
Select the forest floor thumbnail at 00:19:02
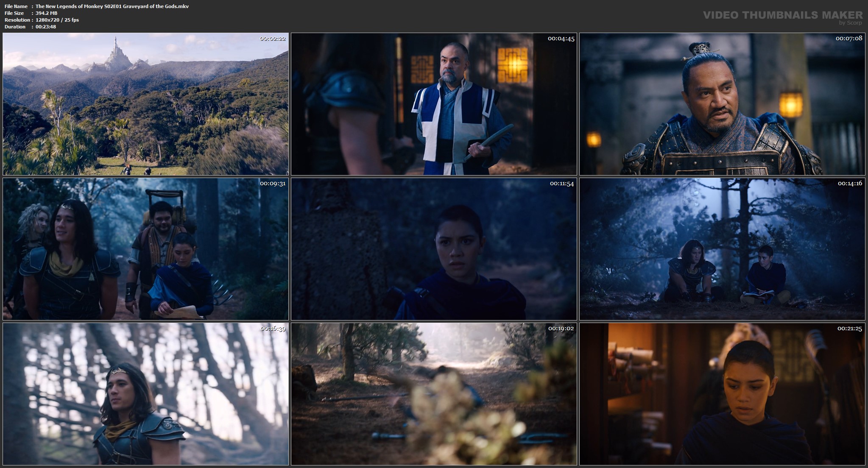pos(434,394)
